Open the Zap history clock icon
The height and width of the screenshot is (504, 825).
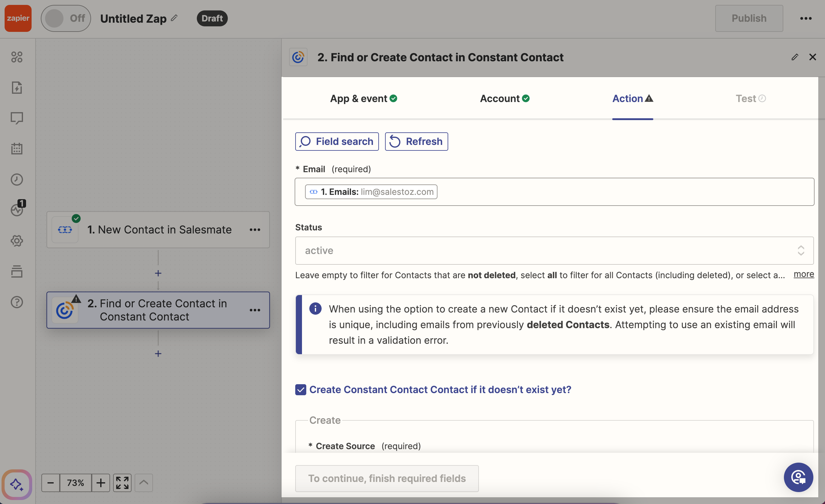[x=17, y=179]
